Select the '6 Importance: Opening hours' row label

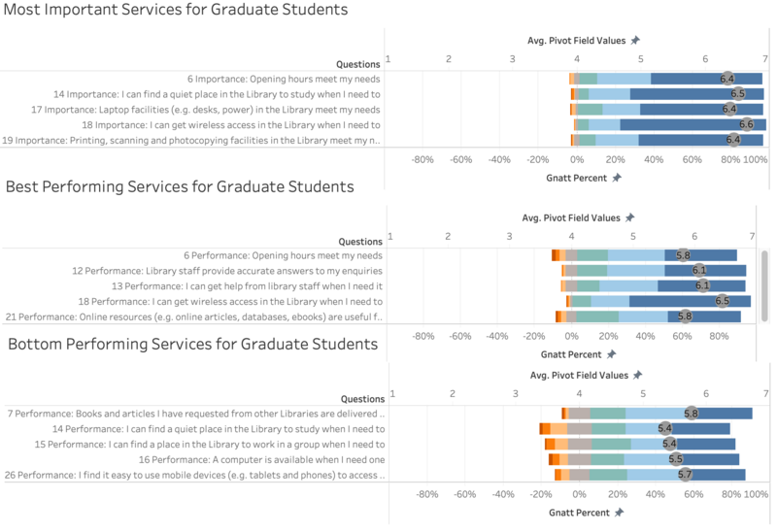pos(284,80)
